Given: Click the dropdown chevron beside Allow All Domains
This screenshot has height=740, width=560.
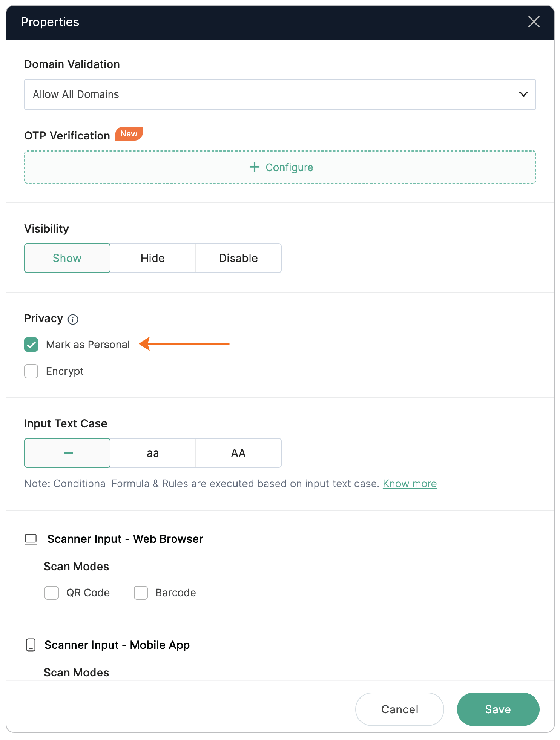Looking at the screenshot, I should 523,94.
